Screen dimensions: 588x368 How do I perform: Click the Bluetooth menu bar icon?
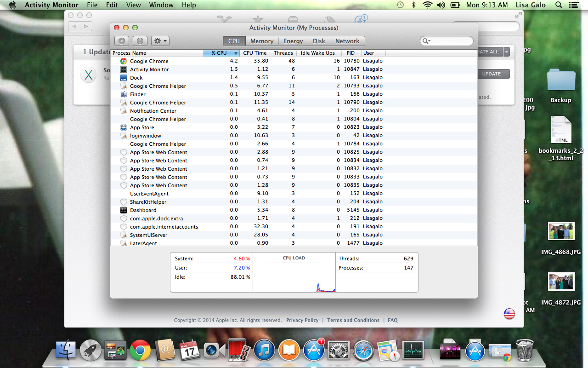(413, 5)
